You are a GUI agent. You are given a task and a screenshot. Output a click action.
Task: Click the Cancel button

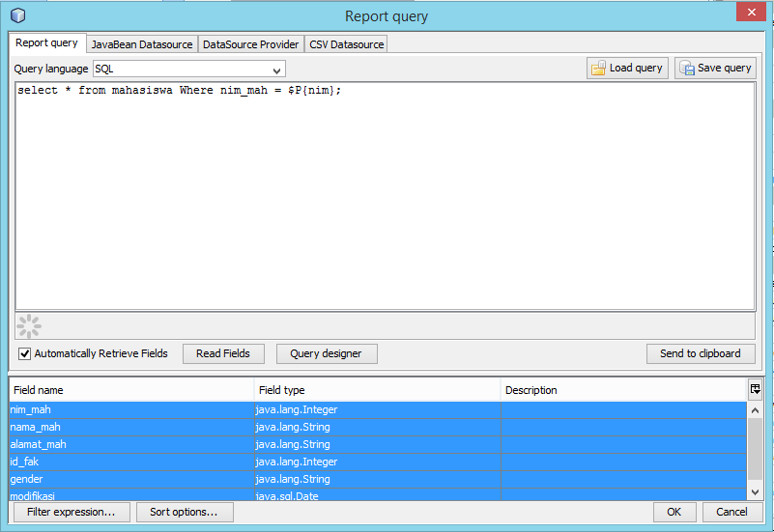(732, 512)
